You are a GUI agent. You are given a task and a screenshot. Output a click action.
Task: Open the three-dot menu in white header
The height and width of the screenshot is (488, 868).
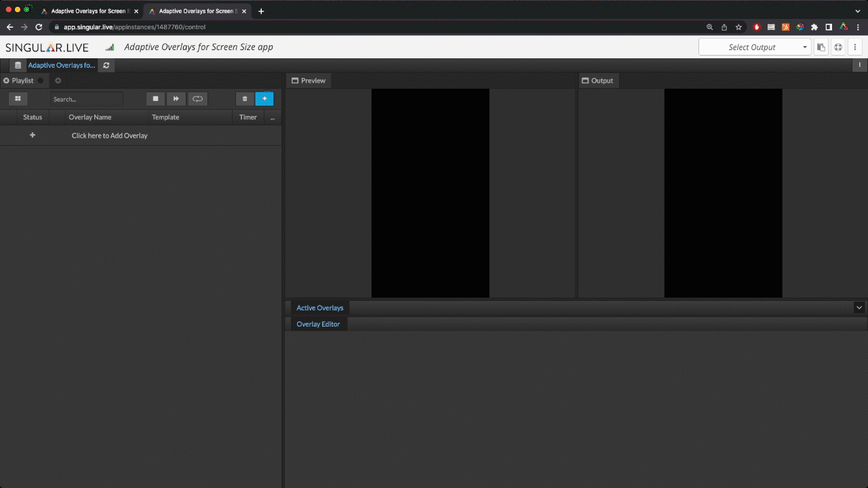[855, 47]
